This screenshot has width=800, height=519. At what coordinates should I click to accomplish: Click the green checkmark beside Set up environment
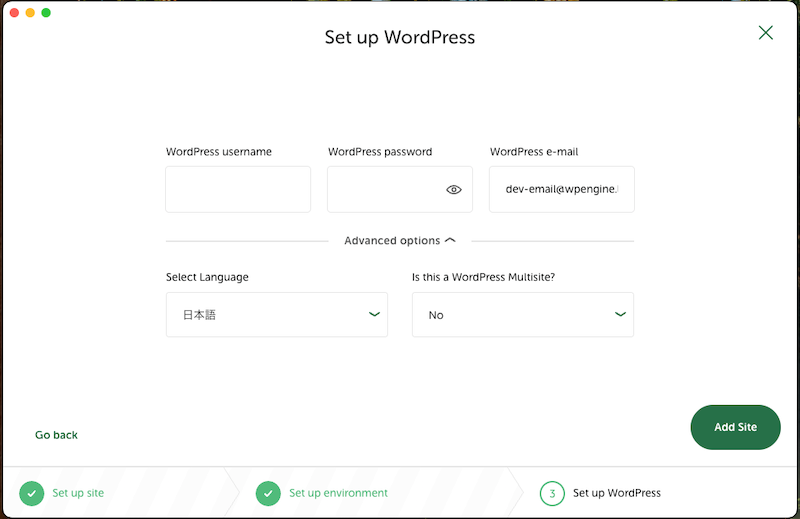pos(268,493)
